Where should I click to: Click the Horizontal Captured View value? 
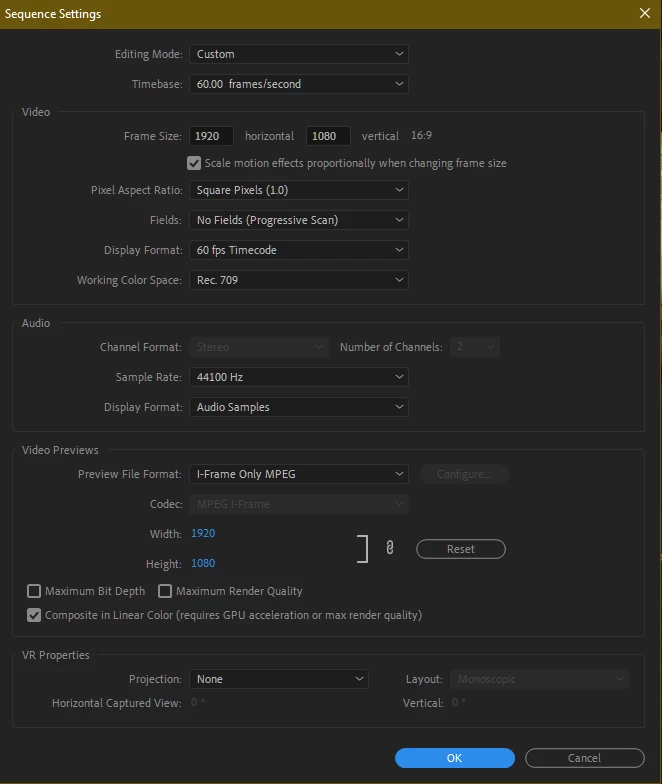pyautogui.click(x=198, y=702)
